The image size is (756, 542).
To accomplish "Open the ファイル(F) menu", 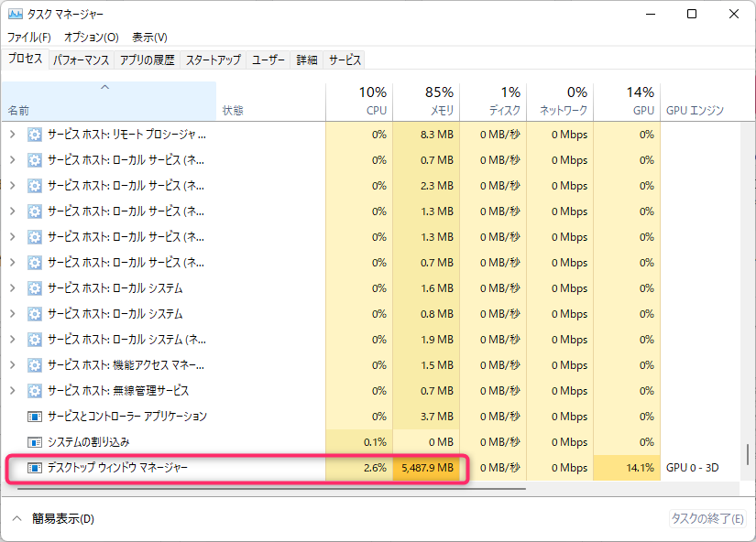I will tap(29, 38).
